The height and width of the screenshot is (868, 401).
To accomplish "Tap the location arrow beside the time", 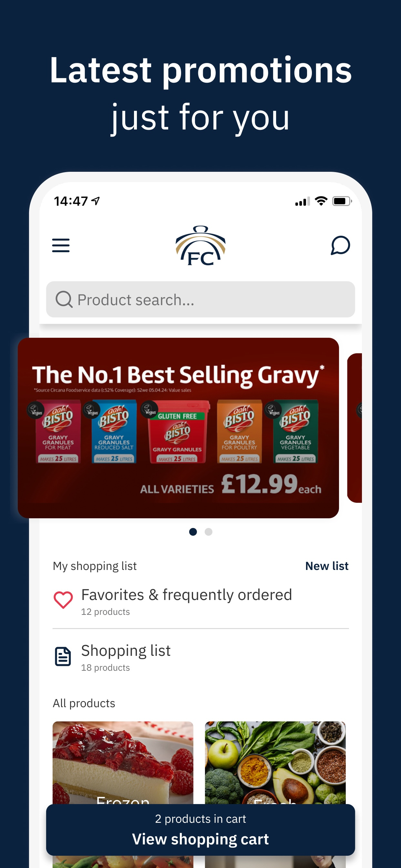I will tap(96, 201).
